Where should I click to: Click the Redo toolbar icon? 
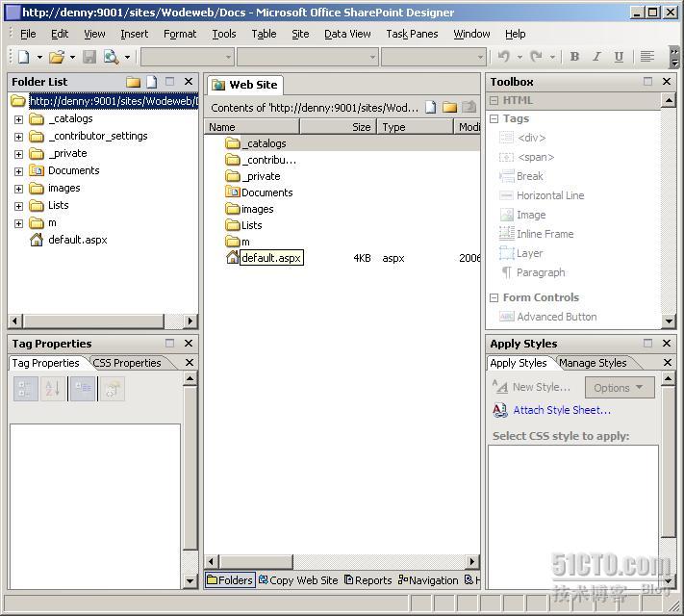point(536,57)
